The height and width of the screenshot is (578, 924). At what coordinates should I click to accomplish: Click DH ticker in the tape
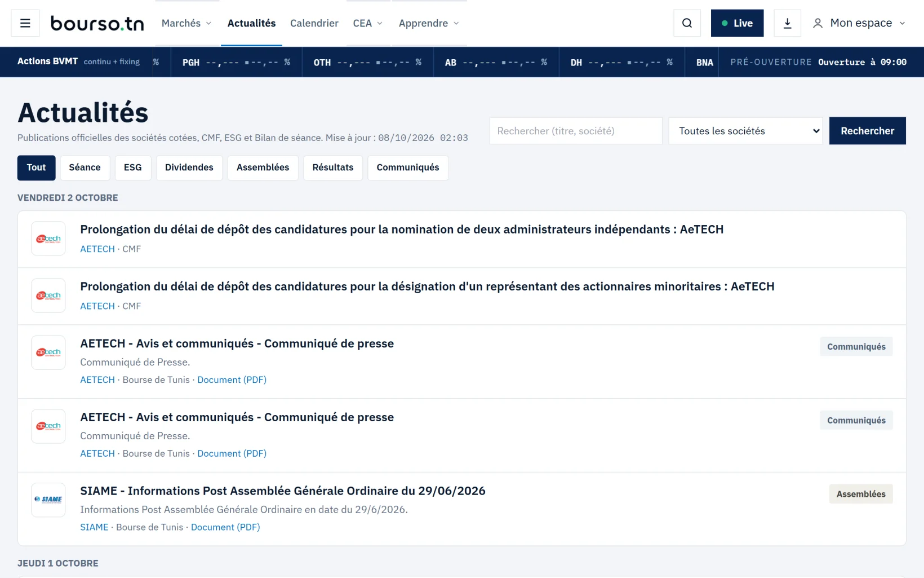[621, 62]
